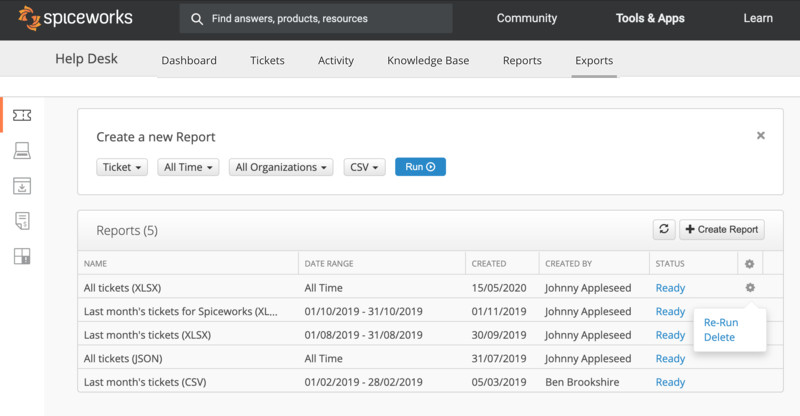
Task: Click the Create Report button
Action: (722, 229)
